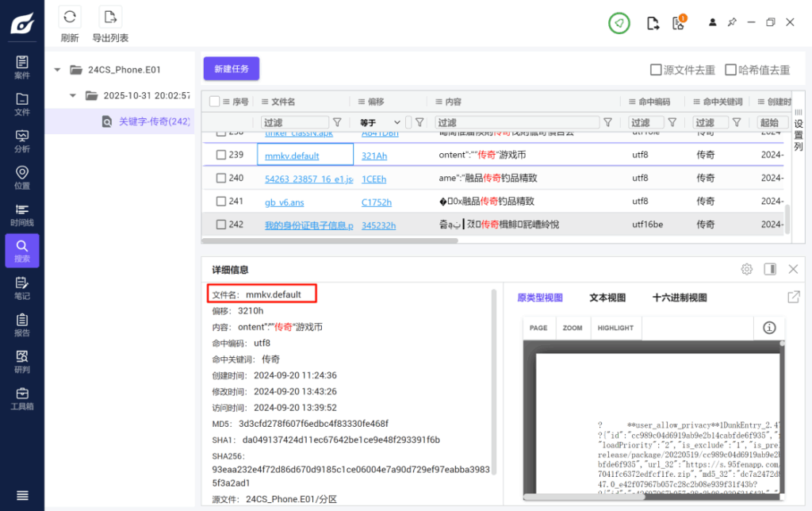812x511 pixels.
Task: Enable the 源文件去重 checkbox
Action: coord(656,70)
